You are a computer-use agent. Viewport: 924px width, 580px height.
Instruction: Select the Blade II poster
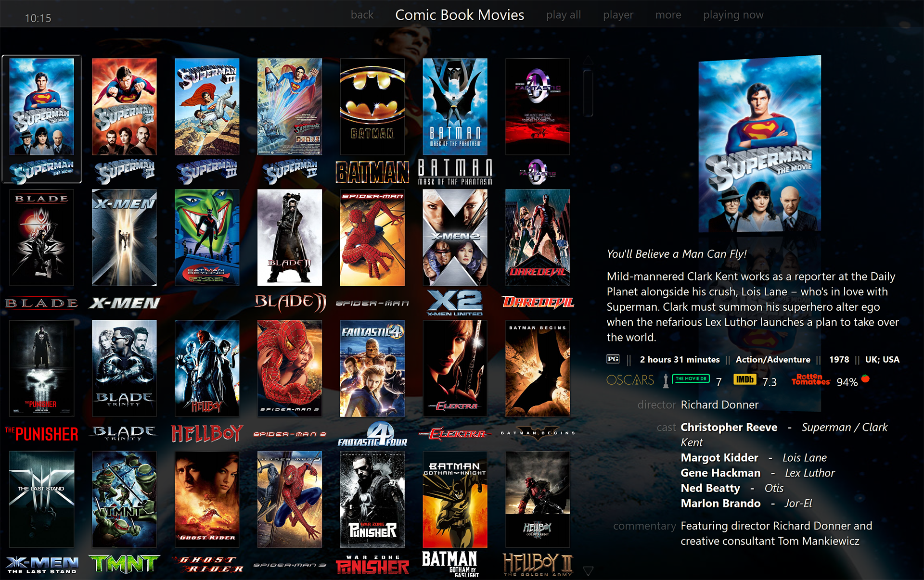pyautogui.click(x=290, y=238)
